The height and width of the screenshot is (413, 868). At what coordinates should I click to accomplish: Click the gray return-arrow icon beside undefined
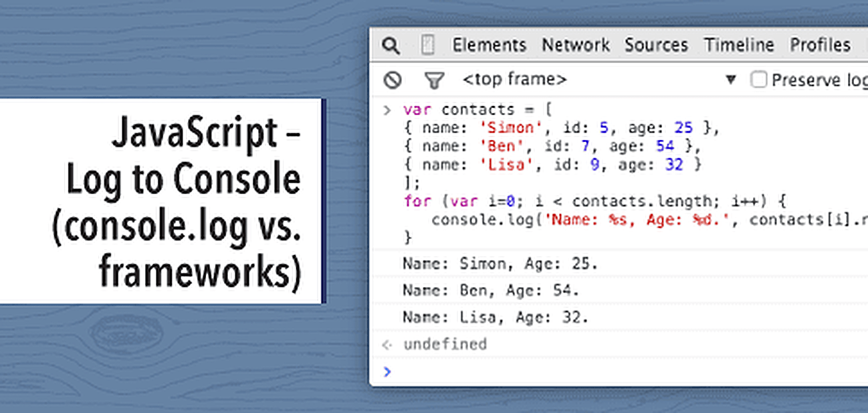(x=387, y=345)
